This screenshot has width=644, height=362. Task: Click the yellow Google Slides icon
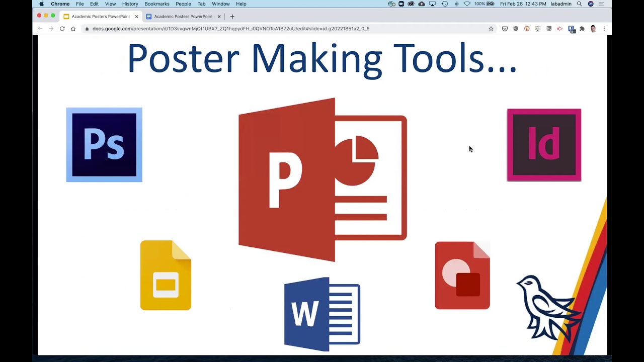166,275
